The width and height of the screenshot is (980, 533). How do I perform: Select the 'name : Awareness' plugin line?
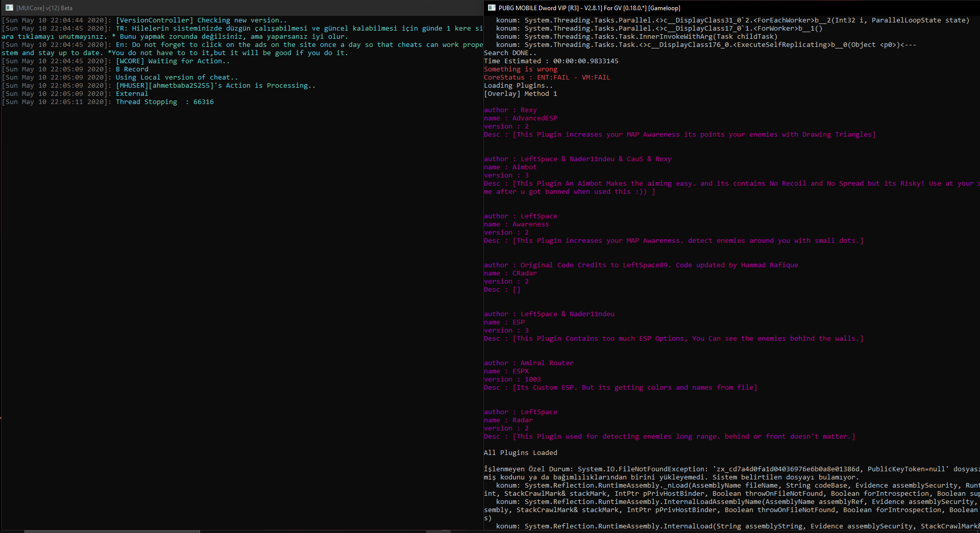point(517,224)
